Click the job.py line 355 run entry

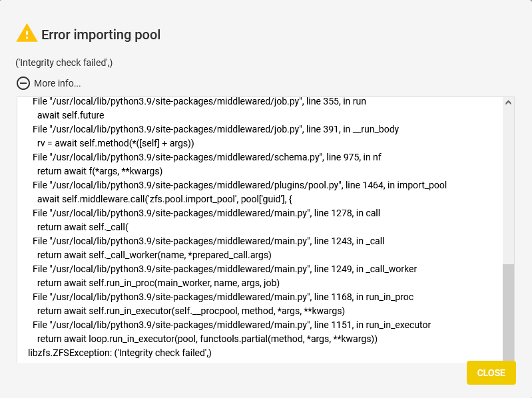click(199, 101)
